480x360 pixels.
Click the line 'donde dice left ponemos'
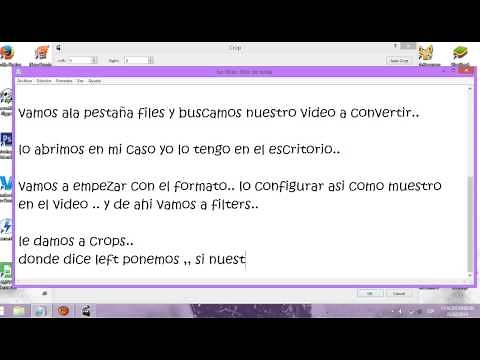coord(132,259)
